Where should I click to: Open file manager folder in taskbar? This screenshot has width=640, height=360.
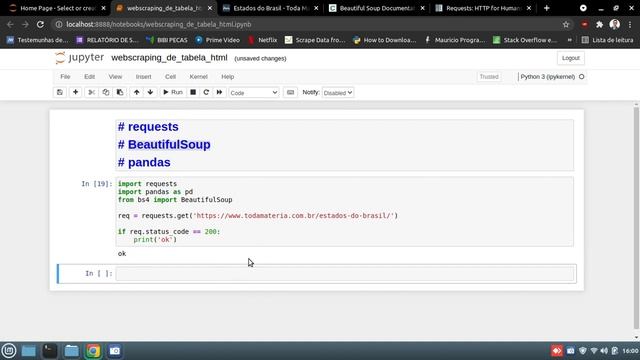(71, 351)
